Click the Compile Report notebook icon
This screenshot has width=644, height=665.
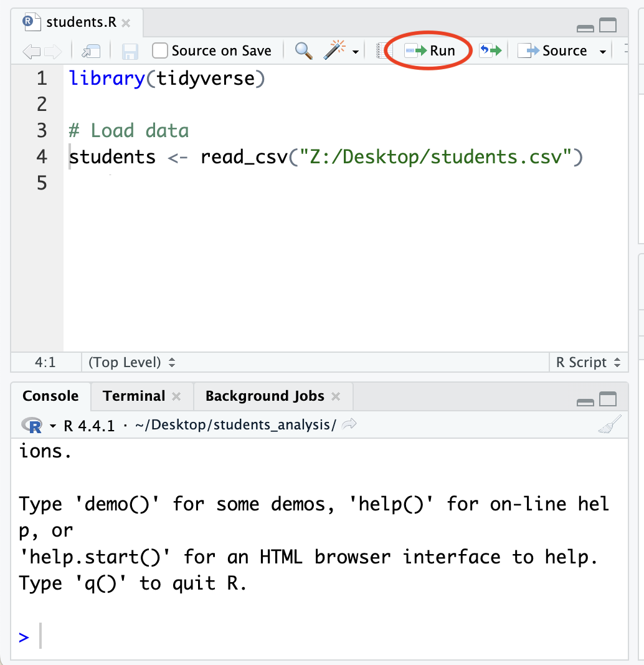pyautogui.click(x=384, y=50)
